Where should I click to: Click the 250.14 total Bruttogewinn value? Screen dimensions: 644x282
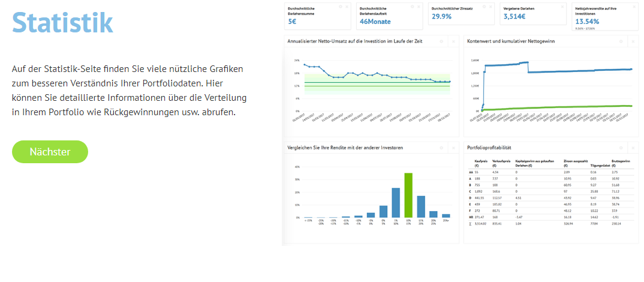pos(616,223)
